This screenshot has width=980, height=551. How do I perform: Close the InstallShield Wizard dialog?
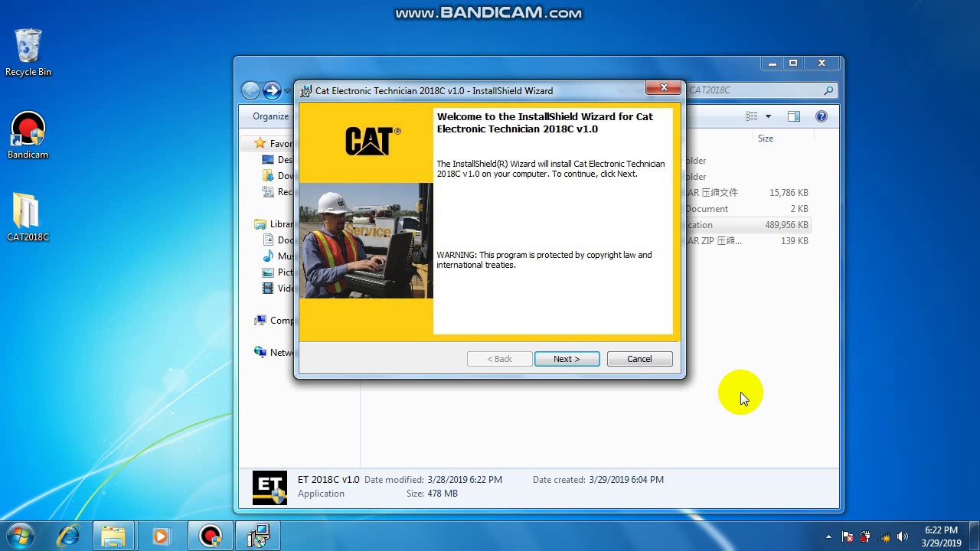664,88
